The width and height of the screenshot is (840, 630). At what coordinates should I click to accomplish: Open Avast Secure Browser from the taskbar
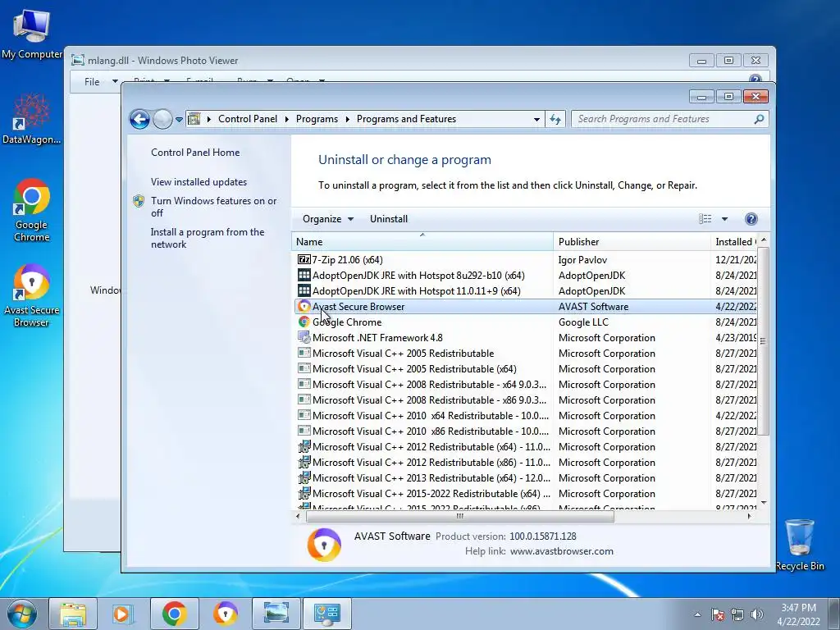(225, 614)
